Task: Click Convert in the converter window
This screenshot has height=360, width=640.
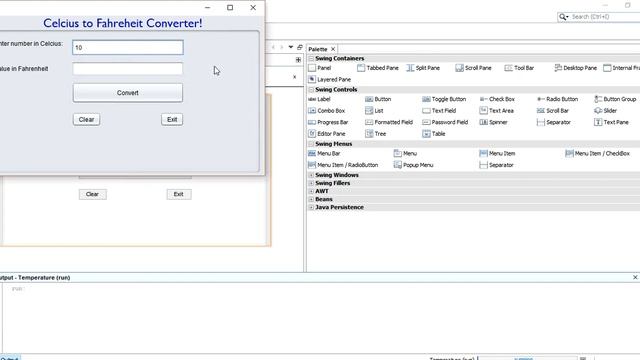Action: point(128,93)
